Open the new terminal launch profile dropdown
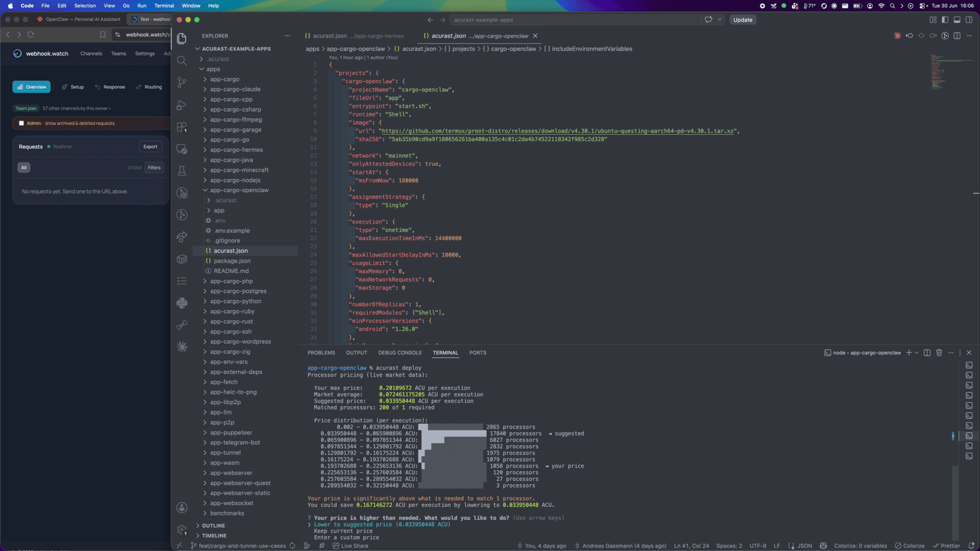980x551 pixels. tap(916, 353)
